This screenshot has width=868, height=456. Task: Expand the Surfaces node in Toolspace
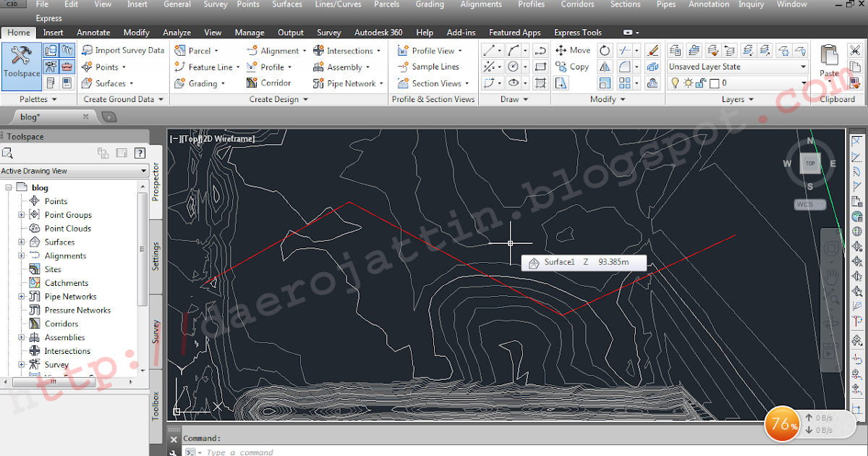22,242
